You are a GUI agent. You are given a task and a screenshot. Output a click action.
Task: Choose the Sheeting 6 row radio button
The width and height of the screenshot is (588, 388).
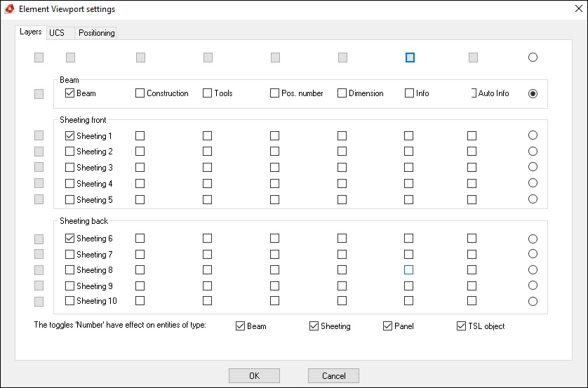click(533, 239)
